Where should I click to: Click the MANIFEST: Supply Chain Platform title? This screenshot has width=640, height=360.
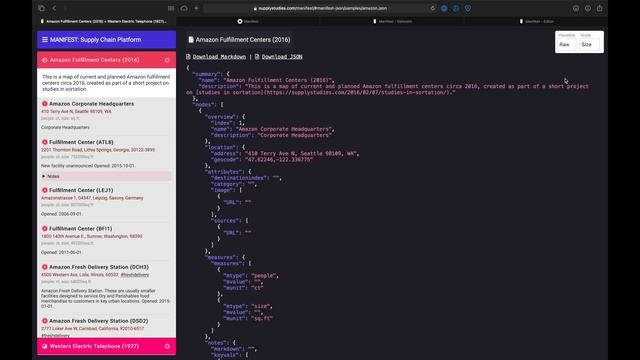tap(96, 40)
